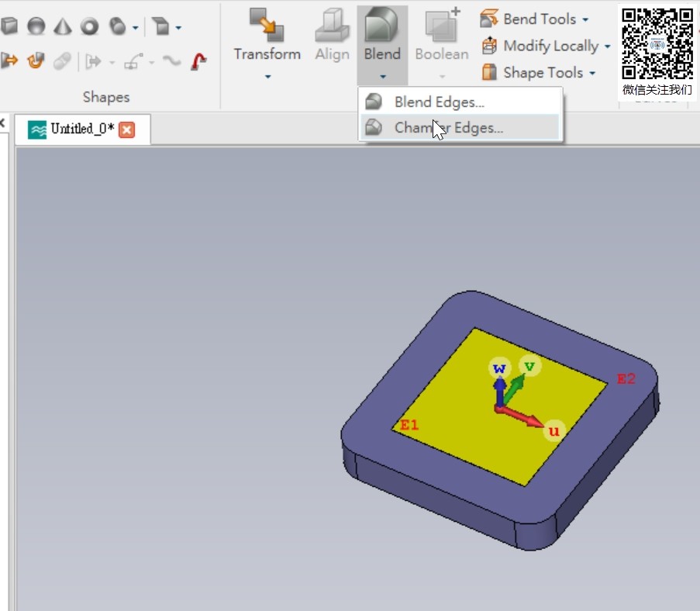
Task: Click the Align tool icon
Action: pyautogui.click(x=332, y=25)
